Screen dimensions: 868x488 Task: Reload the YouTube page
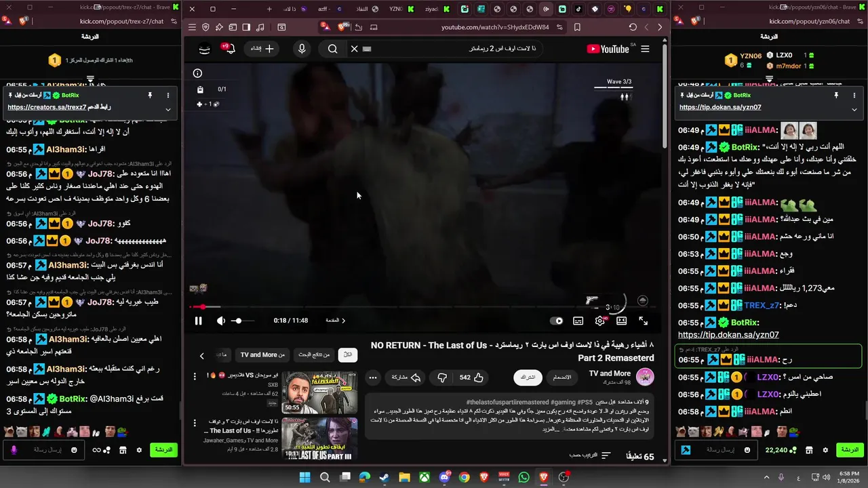[x=633, y=27]
